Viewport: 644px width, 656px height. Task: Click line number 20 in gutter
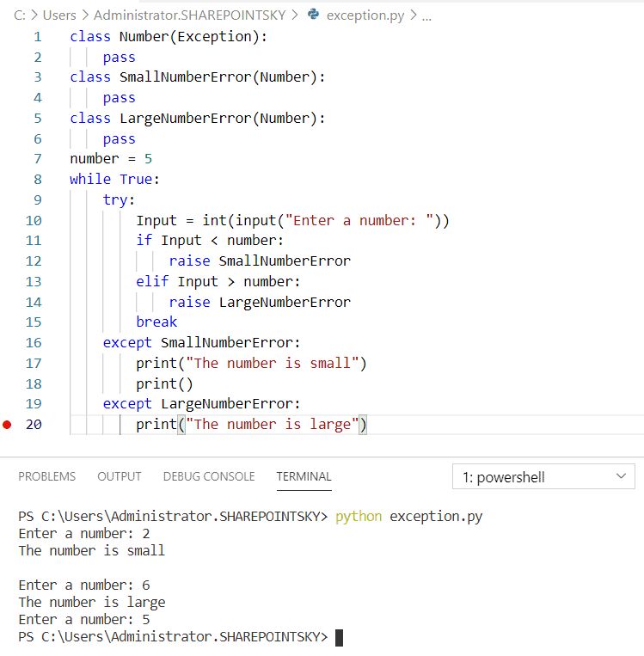tap(34, 425)
